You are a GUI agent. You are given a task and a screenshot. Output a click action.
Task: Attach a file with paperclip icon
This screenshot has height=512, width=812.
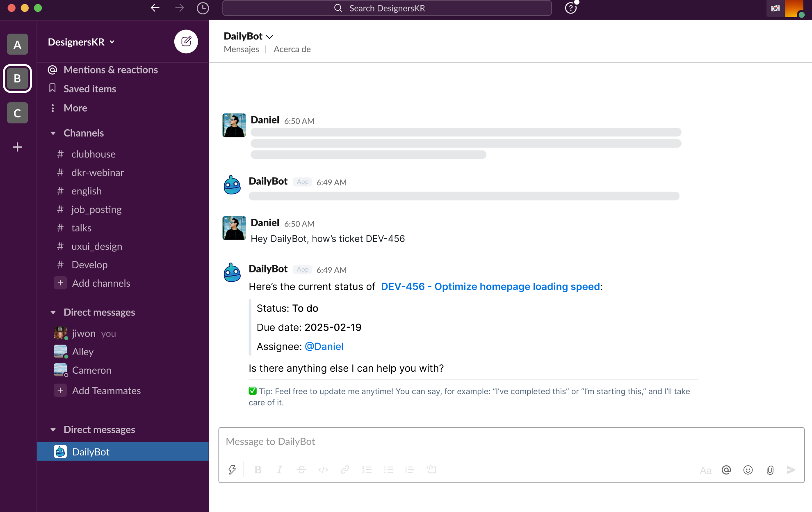[770, 470]
